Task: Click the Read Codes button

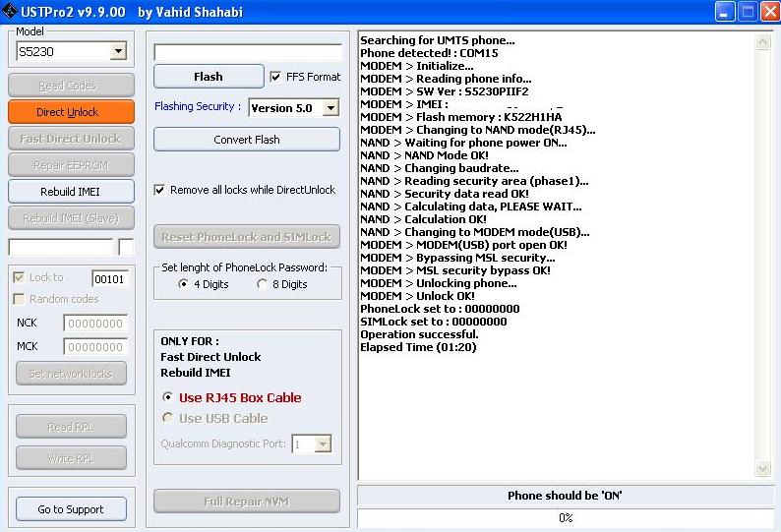Action: point(71,86)
